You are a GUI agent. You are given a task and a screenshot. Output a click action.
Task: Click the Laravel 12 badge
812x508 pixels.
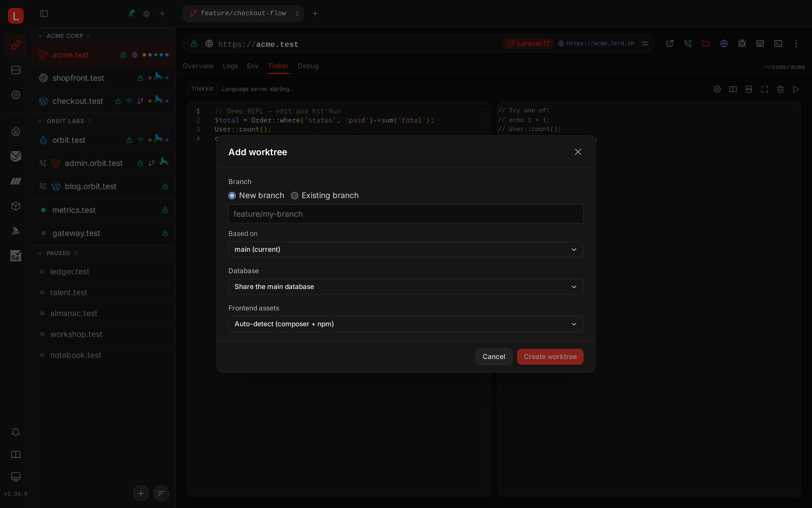point(528,43)
